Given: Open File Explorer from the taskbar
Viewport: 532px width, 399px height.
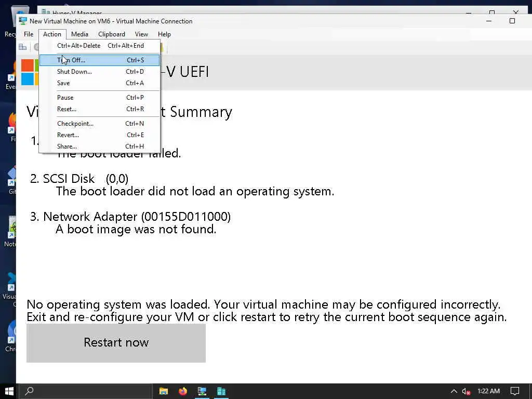Looking at the screenshot, I should coord(164,391).
